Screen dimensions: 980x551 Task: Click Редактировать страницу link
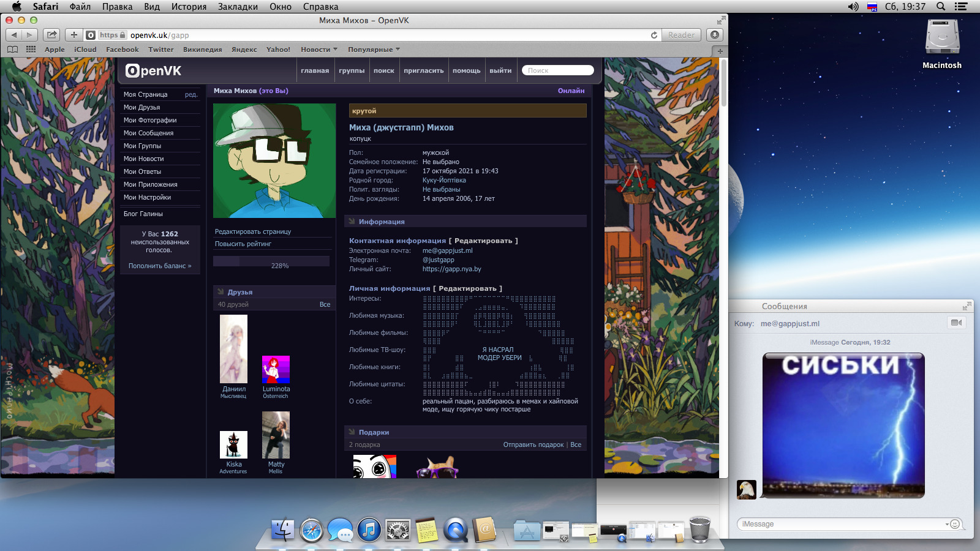[x=253, y=231]
